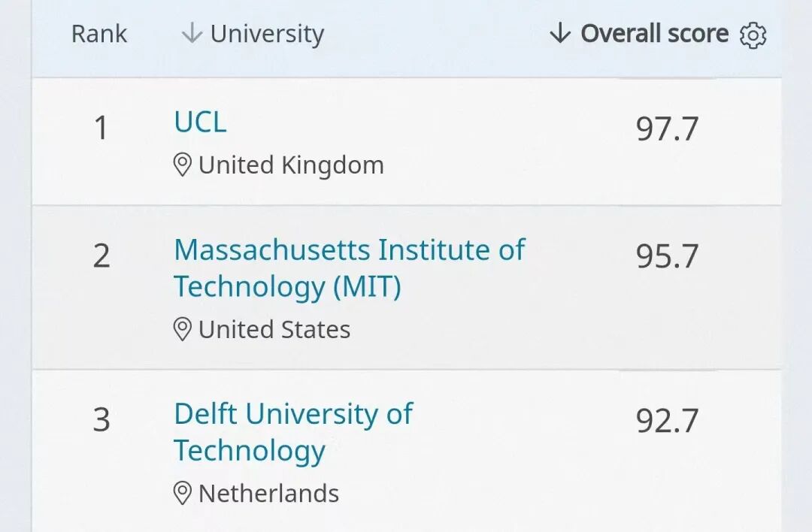The width and height of the screenshot is (812, 532).
Task: Click UCL's overall score of 97.7
Action: coord(667,129)
